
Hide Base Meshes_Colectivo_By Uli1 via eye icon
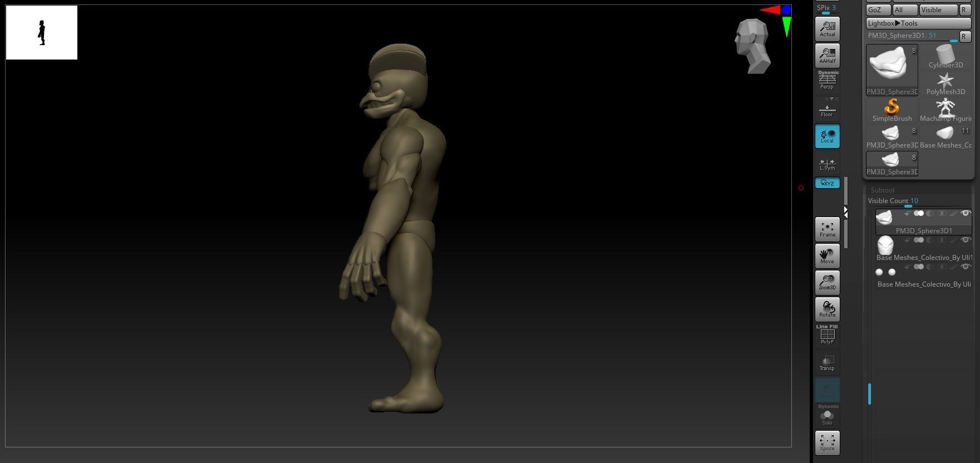pyautogui.click(x=966, y=240)
